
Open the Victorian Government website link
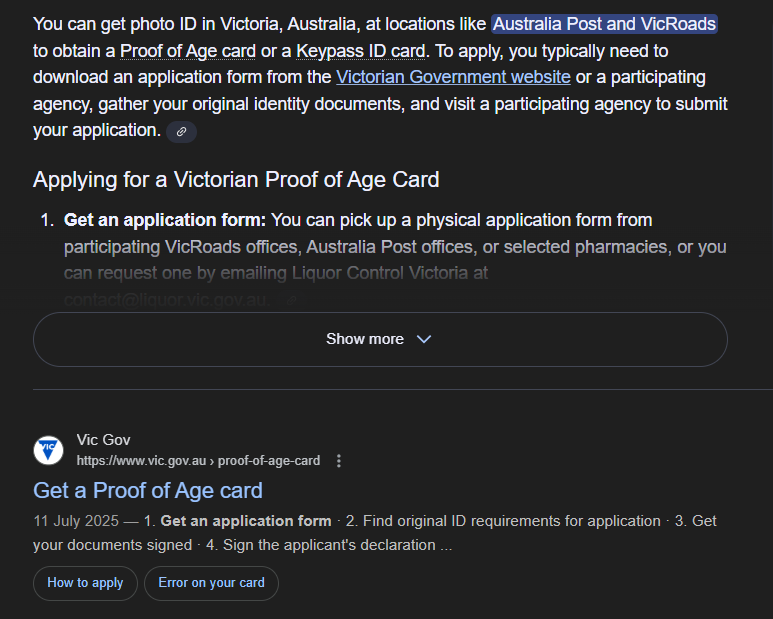[453, 77]
